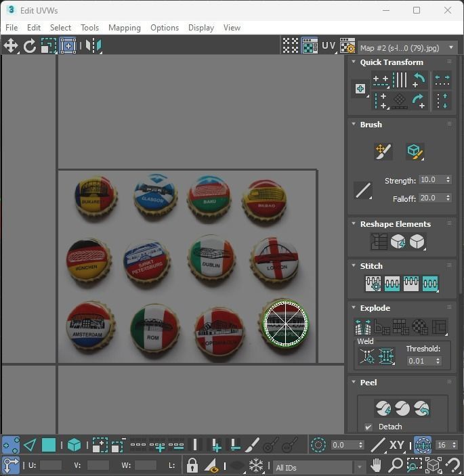Screen dimensions: 464x476
Task: Click the Stitch Custom last icon
Action: [430, 284]
